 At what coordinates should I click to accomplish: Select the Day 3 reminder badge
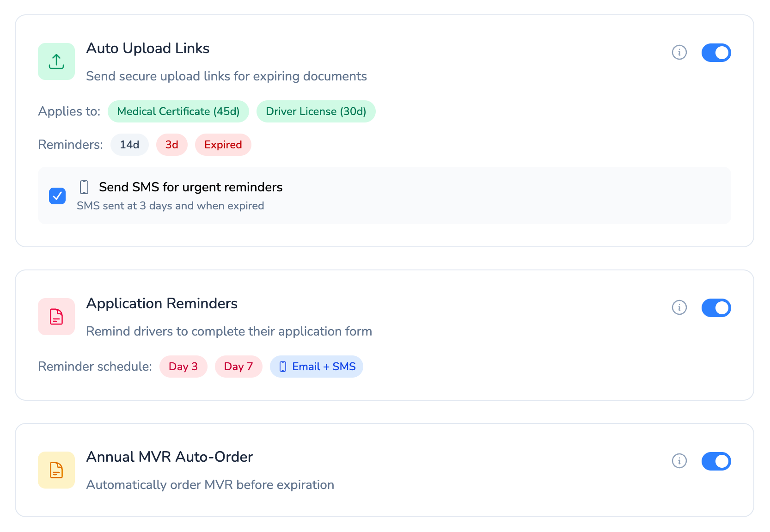(x=183, y=367)
